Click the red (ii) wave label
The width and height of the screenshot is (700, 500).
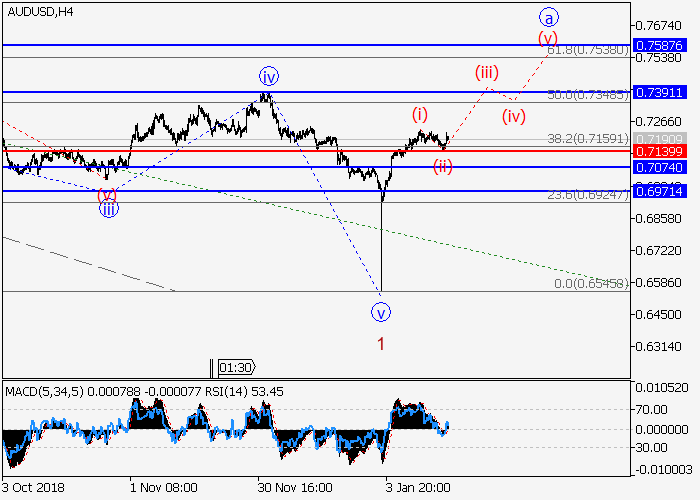443,166
